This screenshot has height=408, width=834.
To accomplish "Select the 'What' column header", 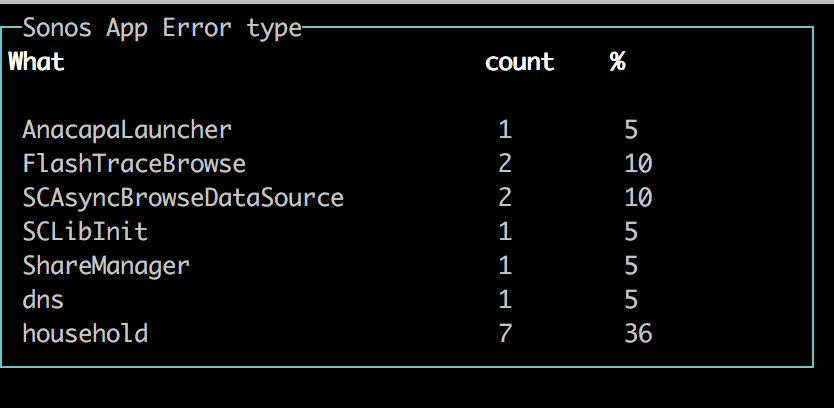I will click(37, 62).
